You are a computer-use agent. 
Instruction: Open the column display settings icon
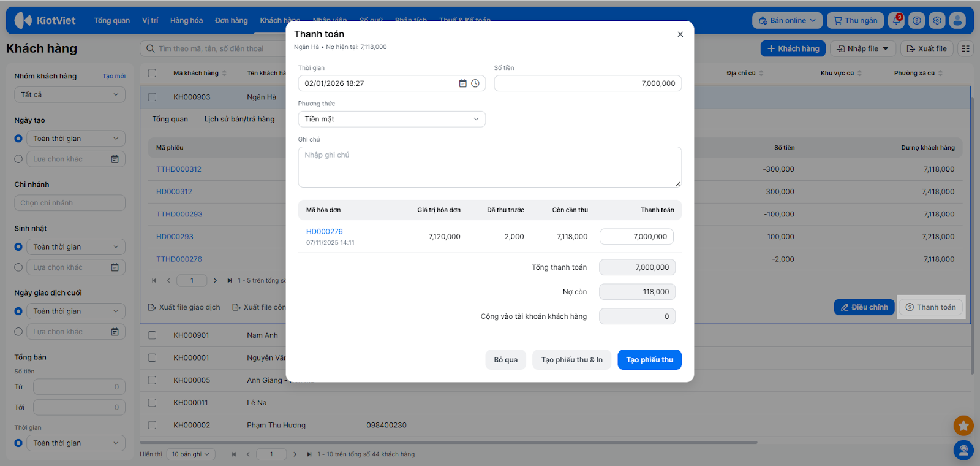[x=965, y=48]
